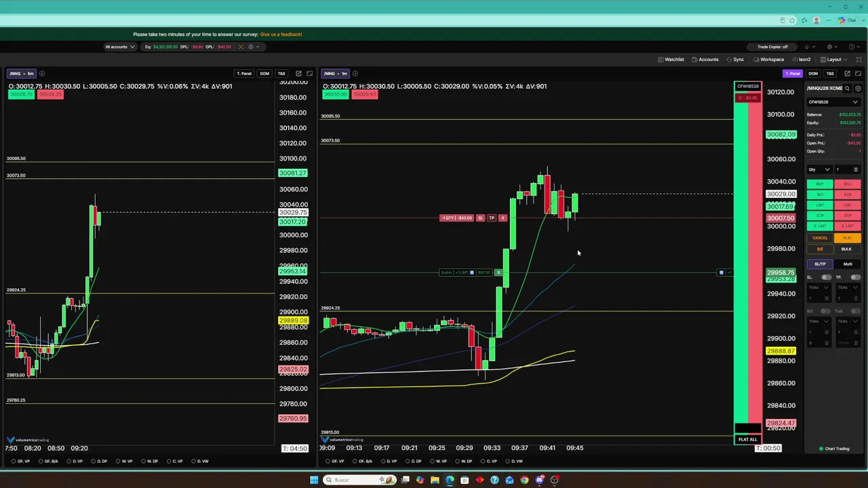Select the /MNQ 5m chart tab

[x=21, y=73]
